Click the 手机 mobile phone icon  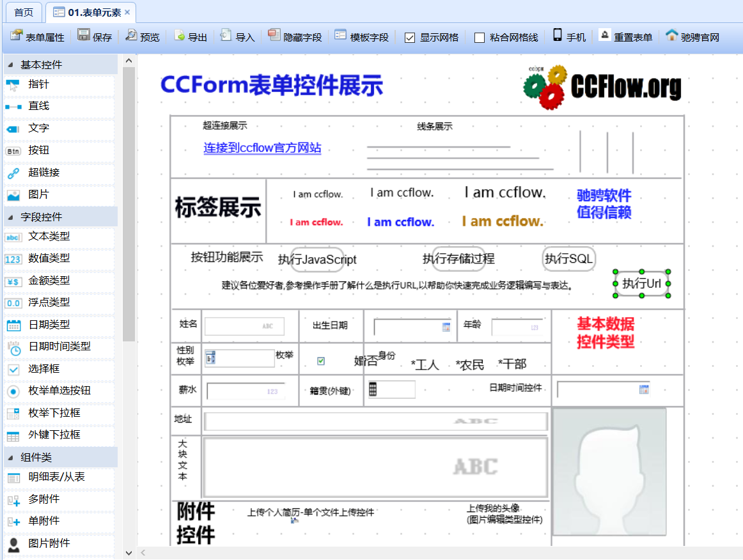pos(558,36)
